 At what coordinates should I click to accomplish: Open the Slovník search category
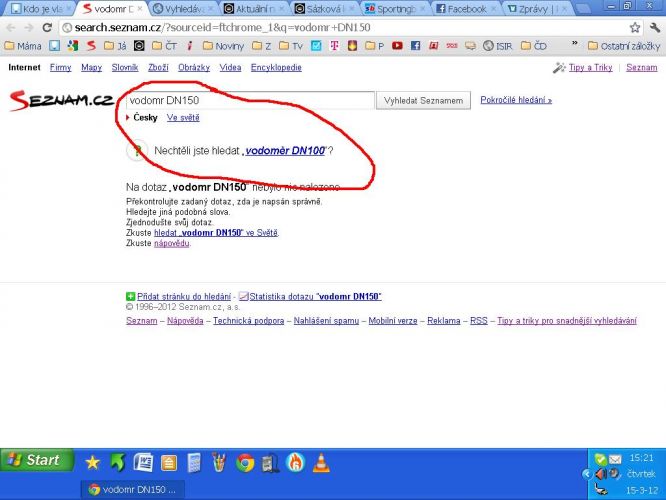coord(125,67)
